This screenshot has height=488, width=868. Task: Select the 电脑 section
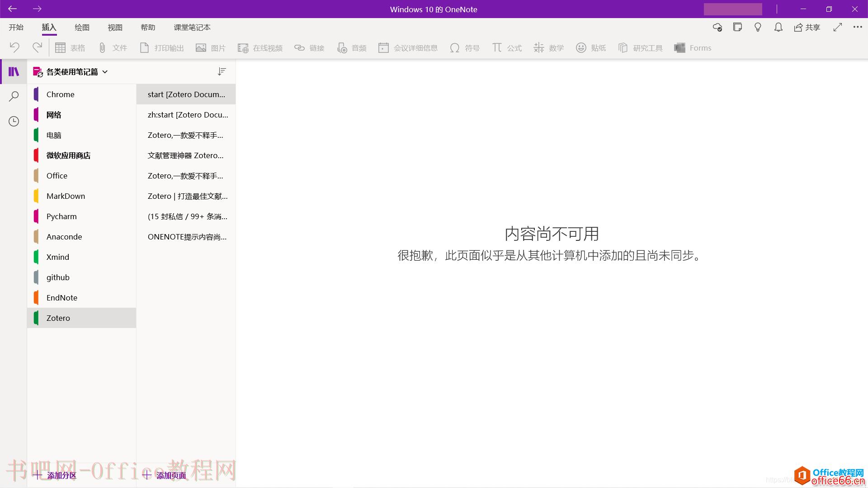pyautogui.click(x=82, y=135)
